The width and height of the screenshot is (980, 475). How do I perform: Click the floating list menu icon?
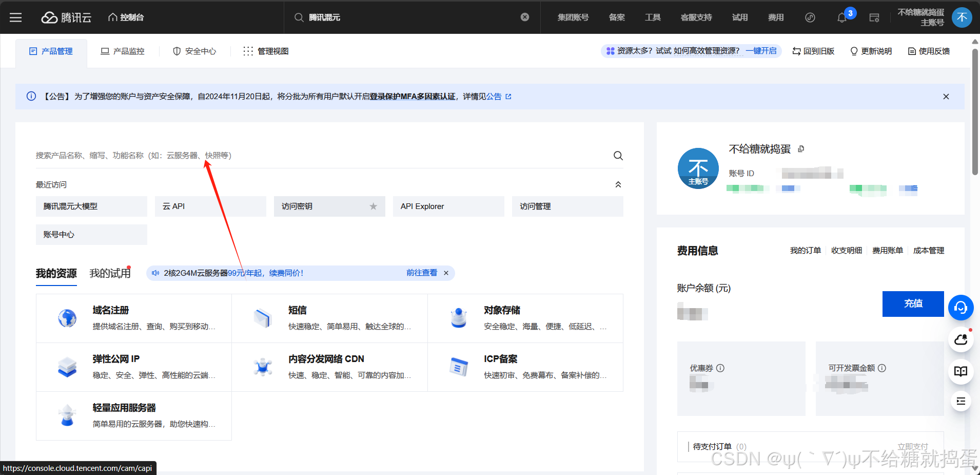961,401
